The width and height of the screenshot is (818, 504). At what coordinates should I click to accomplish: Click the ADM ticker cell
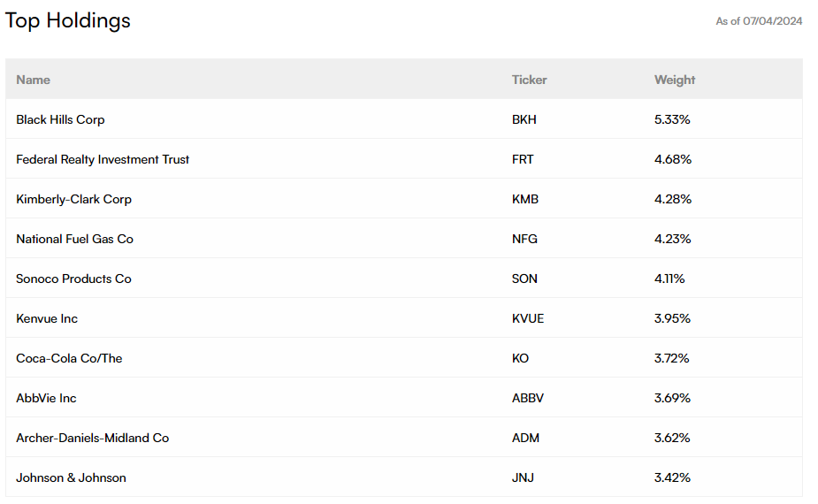[x=525, y=438]
